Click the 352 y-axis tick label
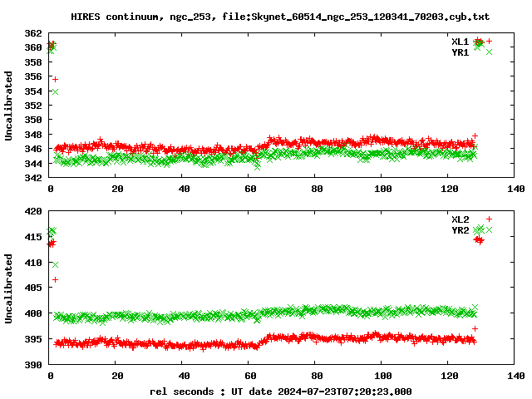The image size is (532, 399). coord(33,106)
